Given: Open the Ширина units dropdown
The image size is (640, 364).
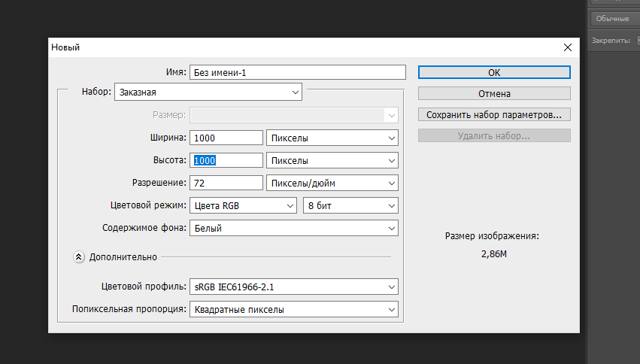Looking at the screenshot, I should point(332,138).
